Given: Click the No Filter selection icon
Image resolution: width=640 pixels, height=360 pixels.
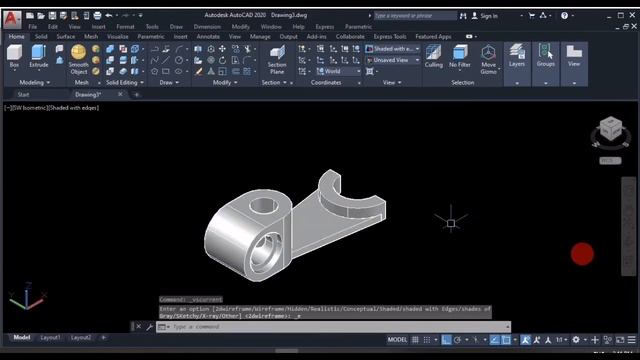Looking at the screenshot, I should 460,56.
